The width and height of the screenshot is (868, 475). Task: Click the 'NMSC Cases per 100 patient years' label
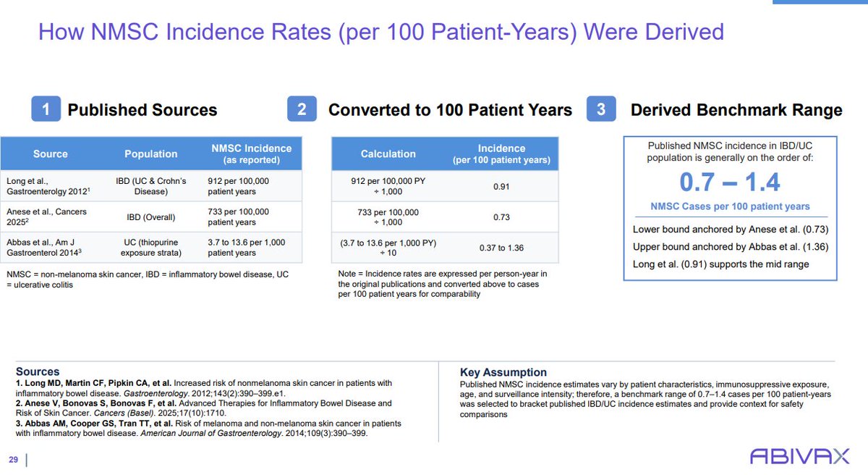pos(730,206)
